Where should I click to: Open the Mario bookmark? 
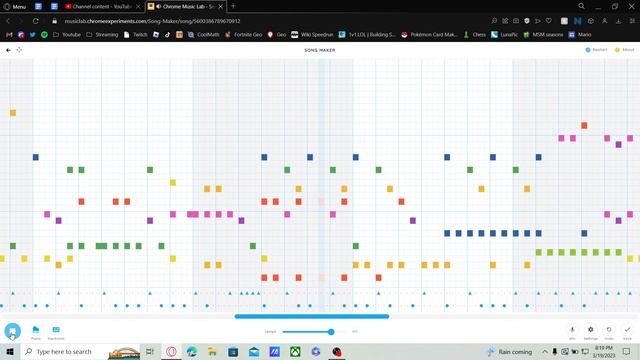580,35
